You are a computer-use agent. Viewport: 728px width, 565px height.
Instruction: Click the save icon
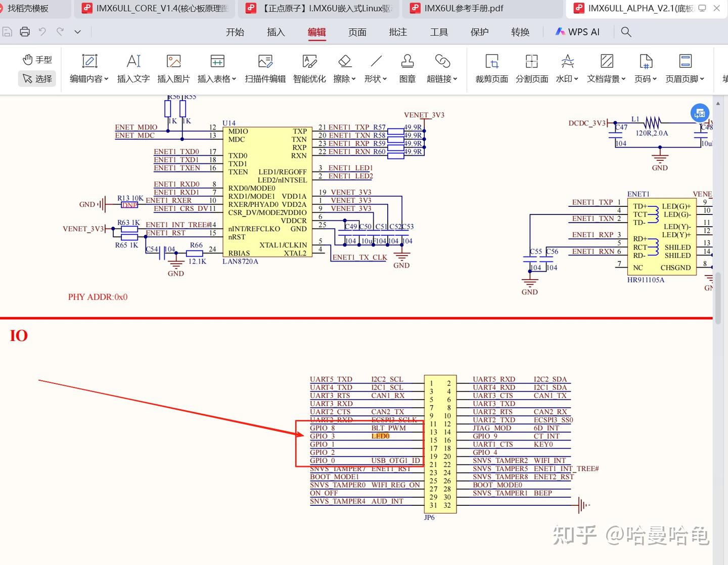(x=7, y=31)
